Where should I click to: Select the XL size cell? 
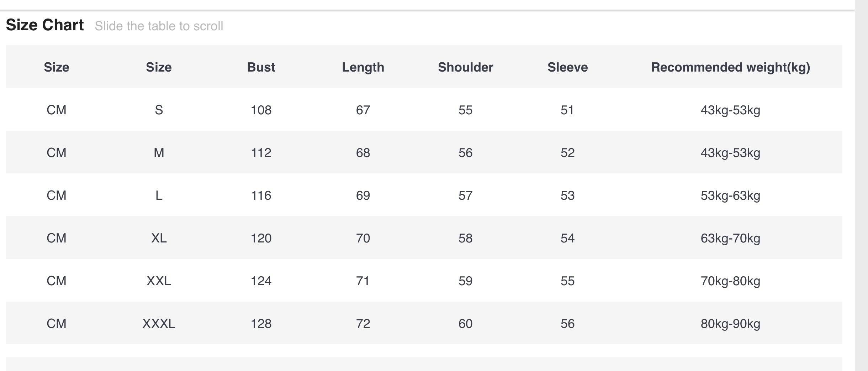click(159, 238)
